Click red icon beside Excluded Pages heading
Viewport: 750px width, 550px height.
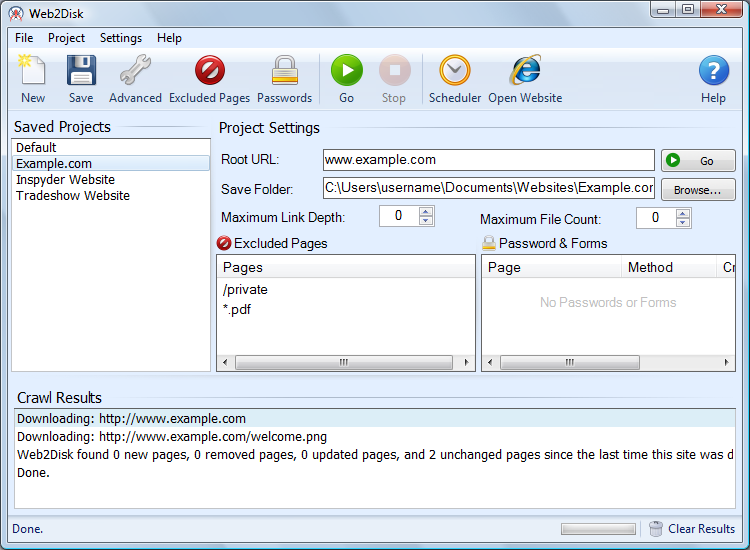click(224, 243)
